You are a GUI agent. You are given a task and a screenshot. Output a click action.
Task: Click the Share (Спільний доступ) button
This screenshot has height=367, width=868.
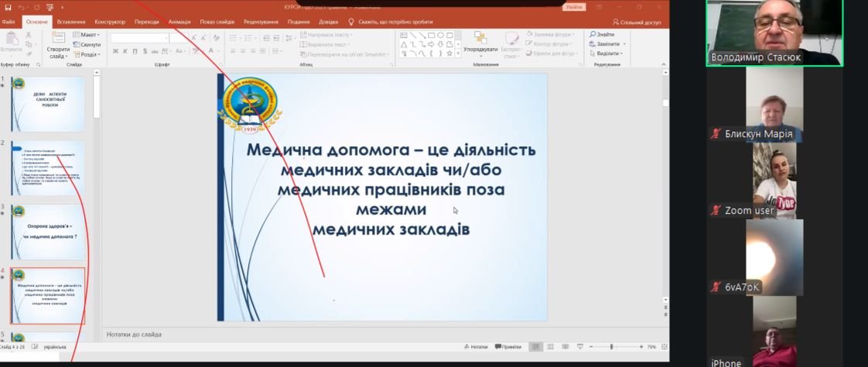pos(637,22)
